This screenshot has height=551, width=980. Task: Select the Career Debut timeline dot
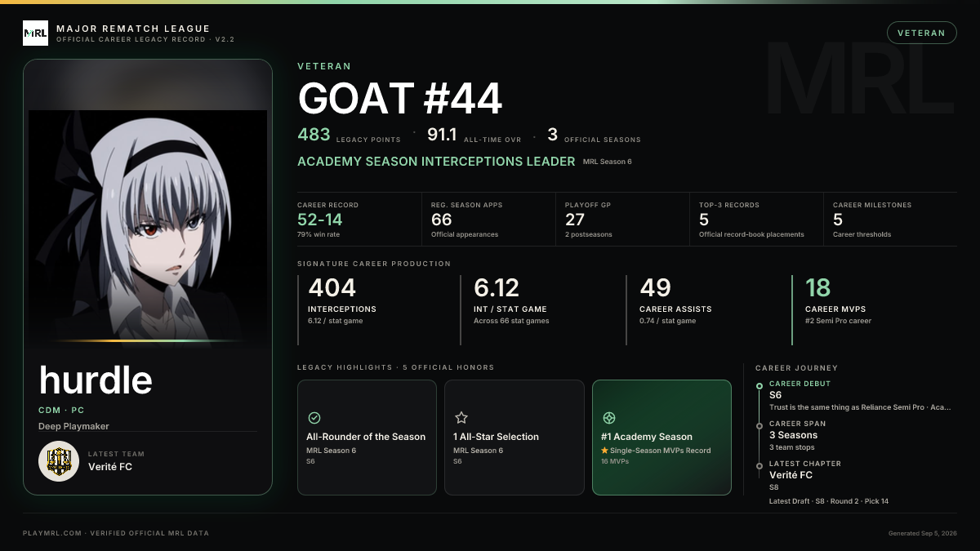pyautogui.click(x=759, y=385)
